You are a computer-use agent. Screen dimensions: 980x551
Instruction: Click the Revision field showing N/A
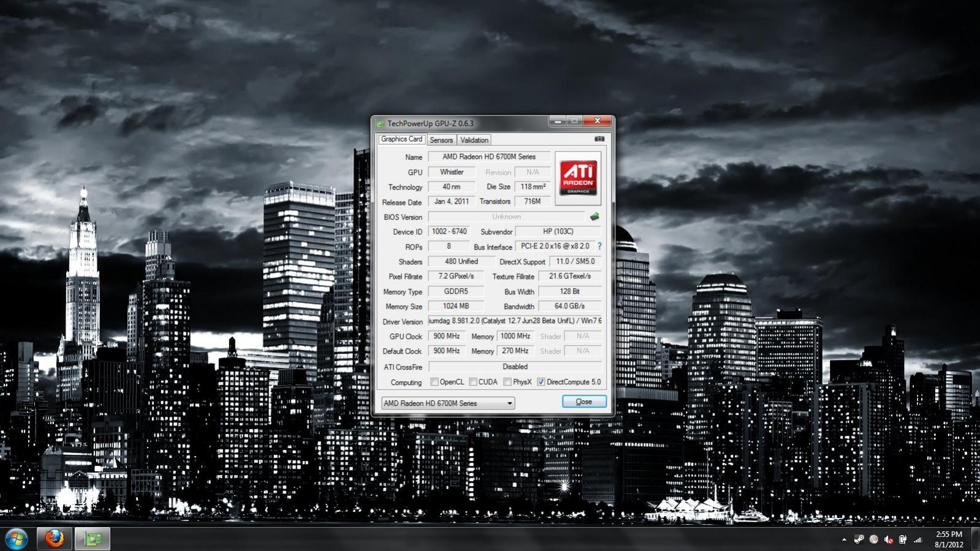tap(533, 172)
